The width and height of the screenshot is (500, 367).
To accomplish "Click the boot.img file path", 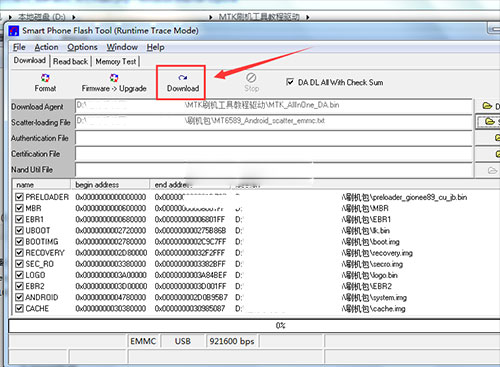I will click(x=370, y=242).
